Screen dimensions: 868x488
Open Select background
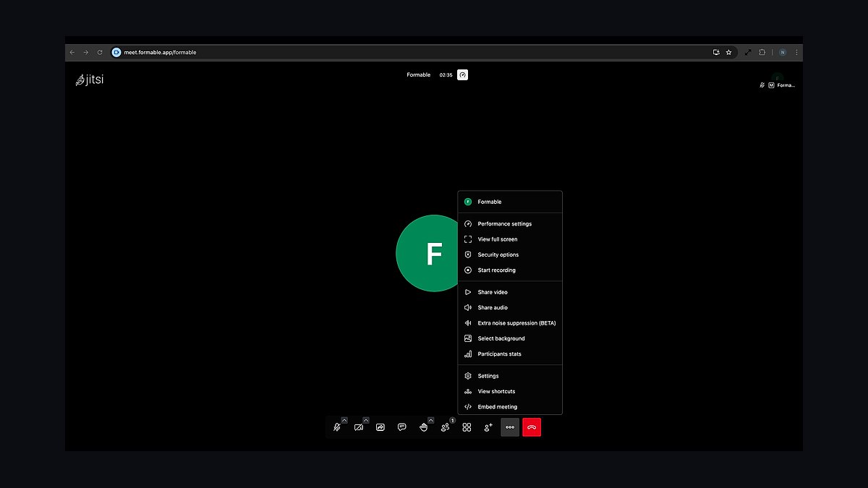510,338
